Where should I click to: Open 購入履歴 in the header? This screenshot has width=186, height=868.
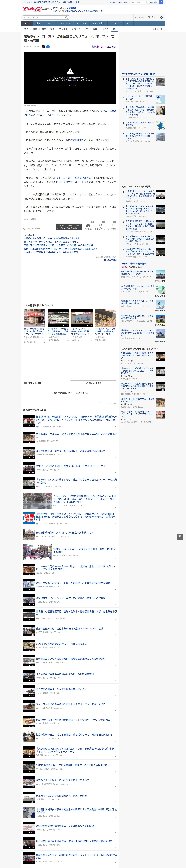[152, 17]
